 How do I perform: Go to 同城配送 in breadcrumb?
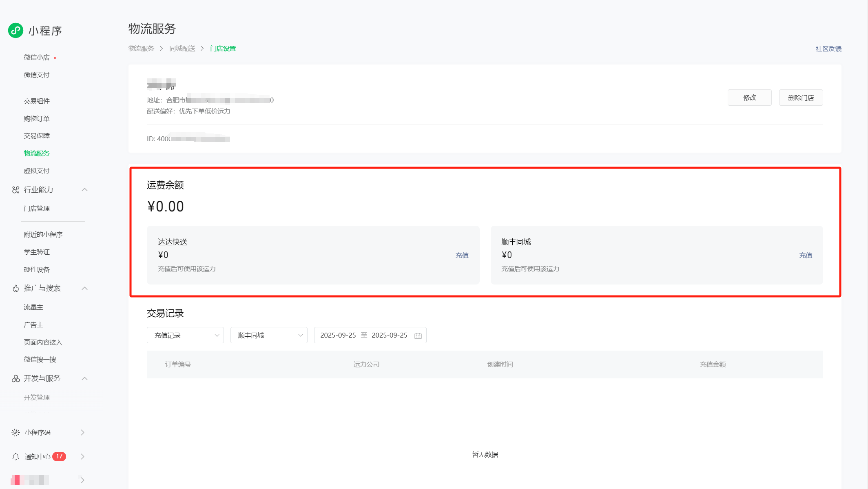tap(182, 49)
